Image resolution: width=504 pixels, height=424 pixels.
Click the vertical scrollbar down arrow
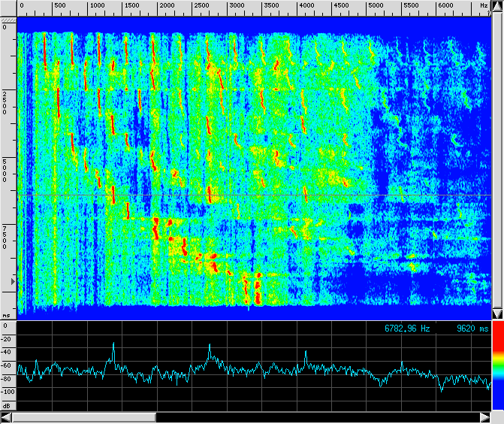pos(496,313)
